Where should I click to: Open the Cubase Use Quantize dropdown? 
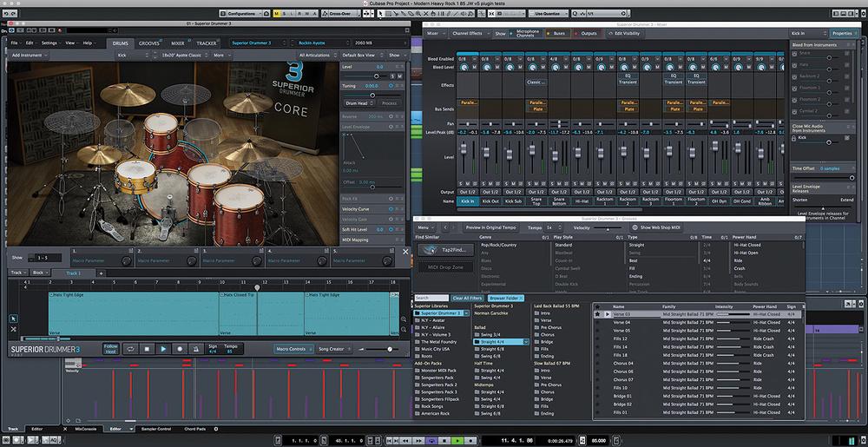[x=548, y=13]
